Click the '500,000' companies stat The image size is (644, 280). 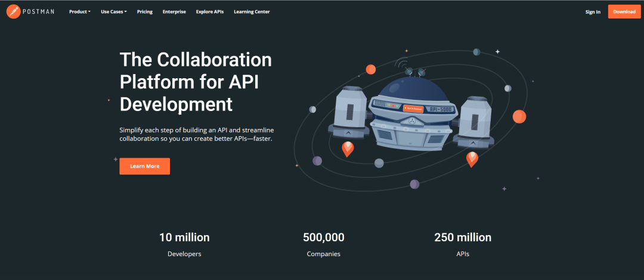coord(324,237)
